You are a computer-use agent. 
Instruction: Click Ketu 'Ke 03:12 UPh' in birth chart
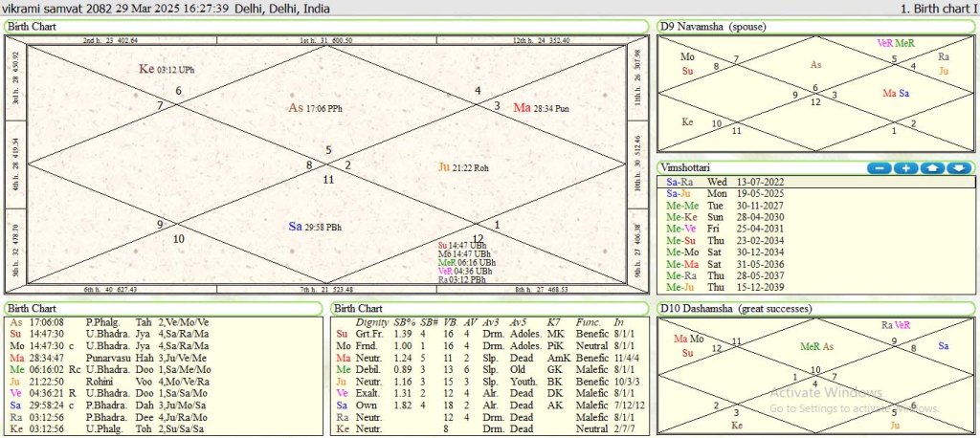click(167, 69)
